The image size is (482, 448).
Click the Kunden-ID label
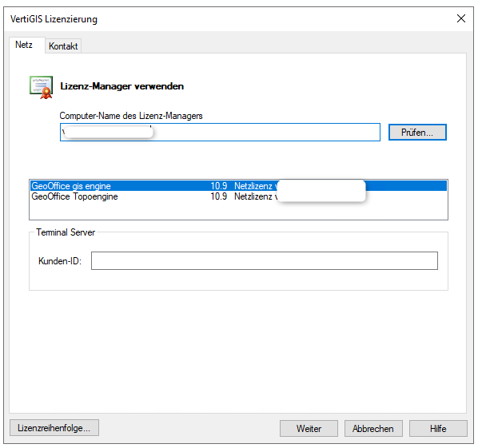click(x=60, y=261)
